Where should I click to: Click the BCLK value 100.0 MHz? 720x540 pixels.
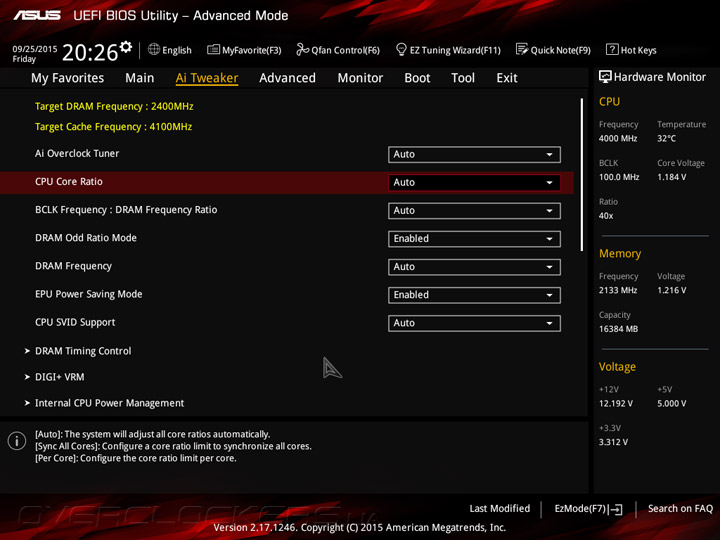pos(619,177)
